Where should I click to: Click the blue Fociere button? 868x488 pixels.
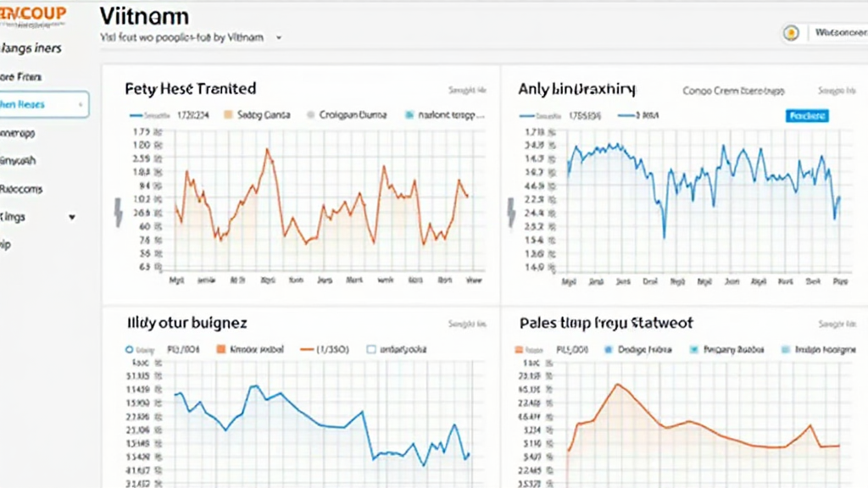pos(805,117)
